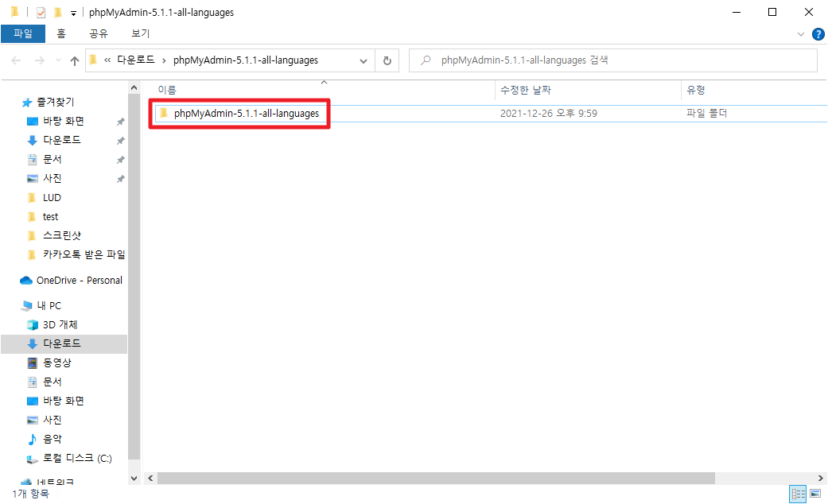828x504 pixels.
Task: Click the 내 PC computer icon
Action: (x=27, y=305)
